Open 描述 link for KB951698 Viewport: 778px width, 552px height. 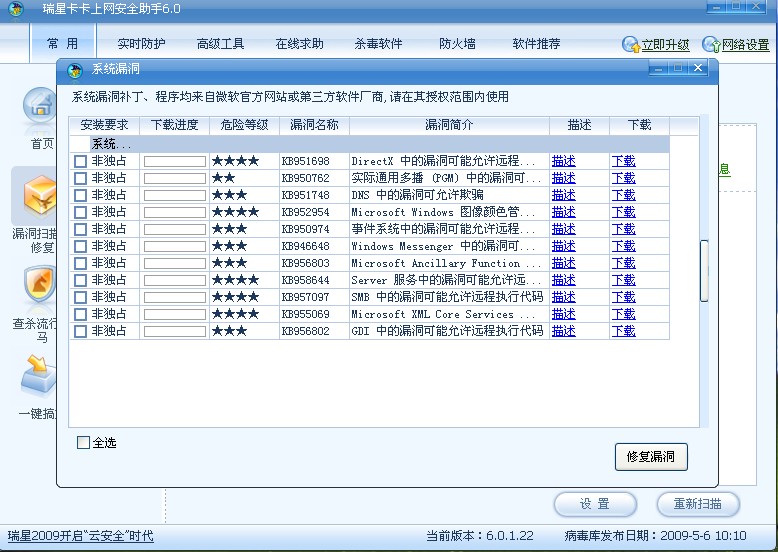[564, 161]
